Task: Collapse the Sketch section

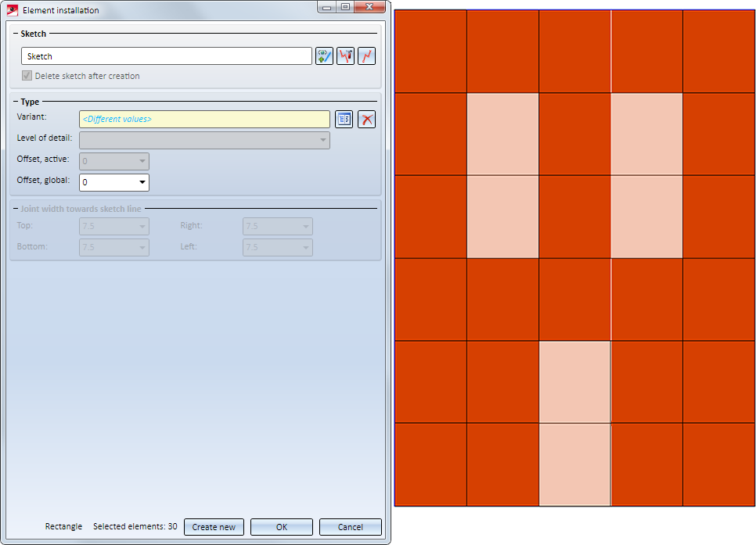Action: pos(16,34)
